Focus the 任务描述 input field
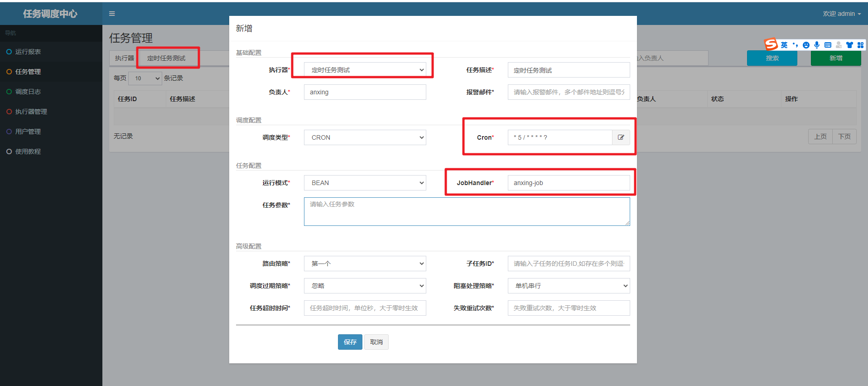Screen dimensions: 868x386 pyautogui.click(x=569, y=70)
